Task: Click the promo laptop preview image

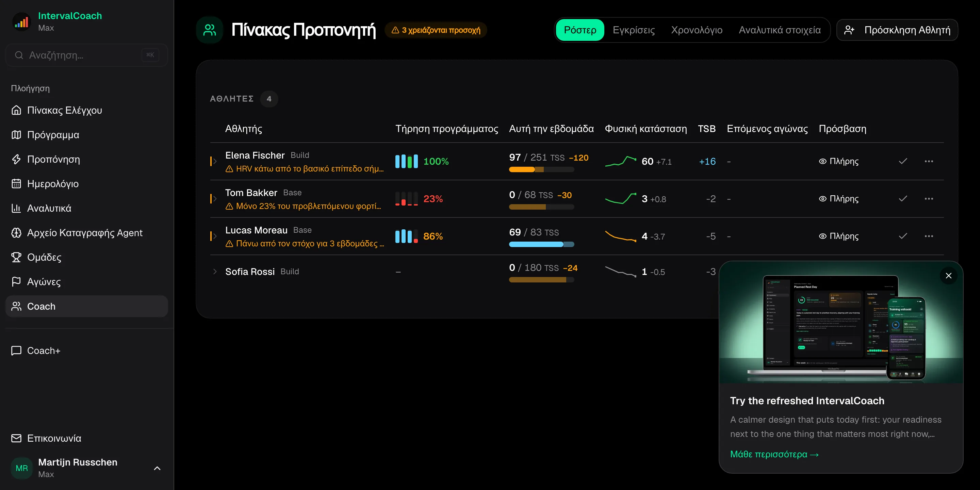Action: (x=841, y=323)
